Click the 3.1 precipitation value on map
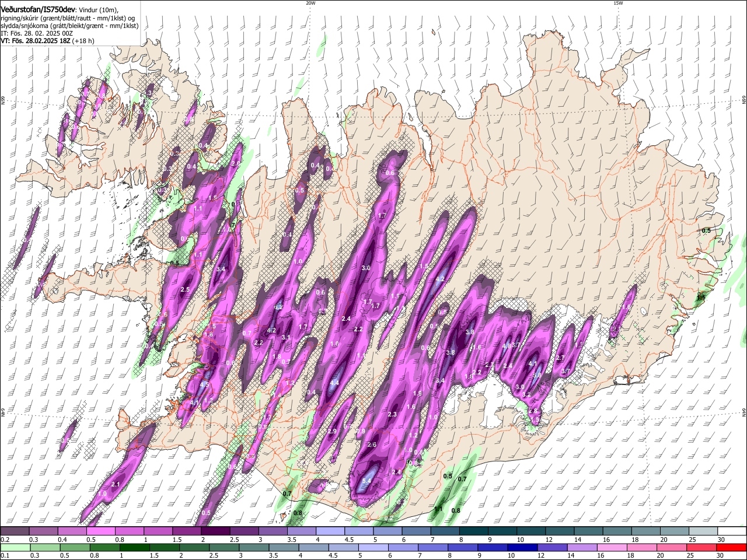Viewport: 747px width, 560px height. click(286, 338)
